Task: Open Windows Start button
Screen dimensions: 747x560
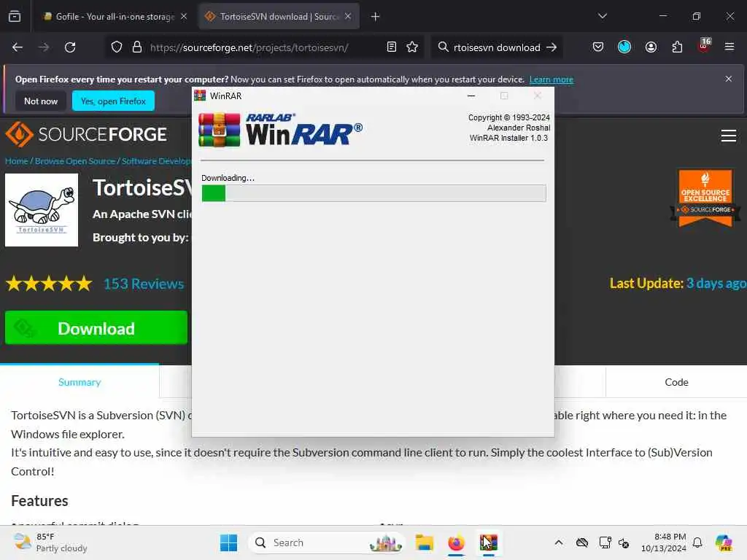Action: 228,542
